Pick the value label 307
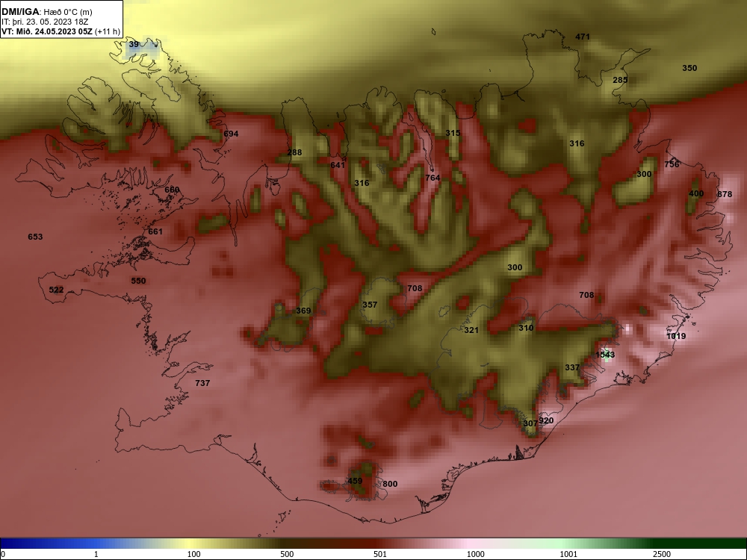 530,423
